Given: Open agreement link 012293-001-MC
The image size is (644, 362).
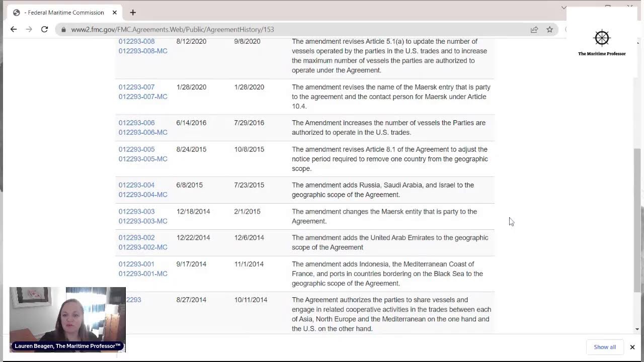Looking at the screenshot, I should [143, 274].
